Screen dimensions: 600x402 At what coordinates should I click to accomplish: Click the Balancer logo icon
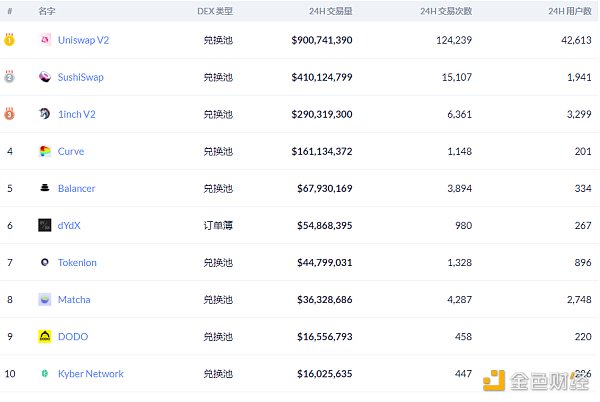[45, 188]
